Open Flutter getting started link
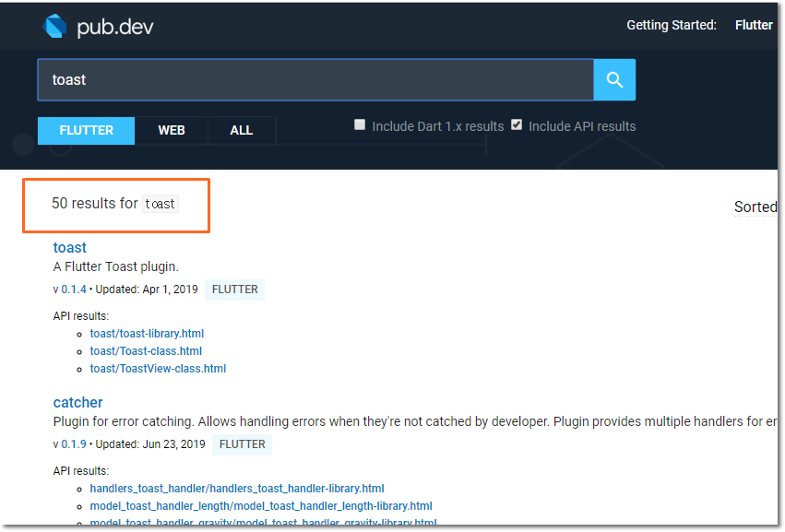 click(754, 25)
